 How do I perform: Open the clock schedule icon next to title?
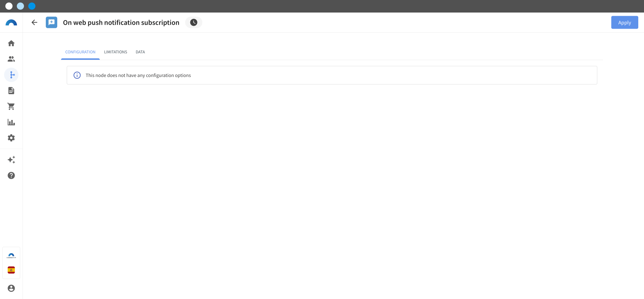(194, 23)
